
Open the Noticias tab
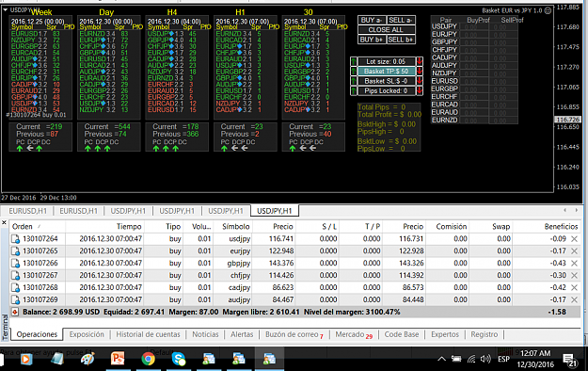coord(205,334)
